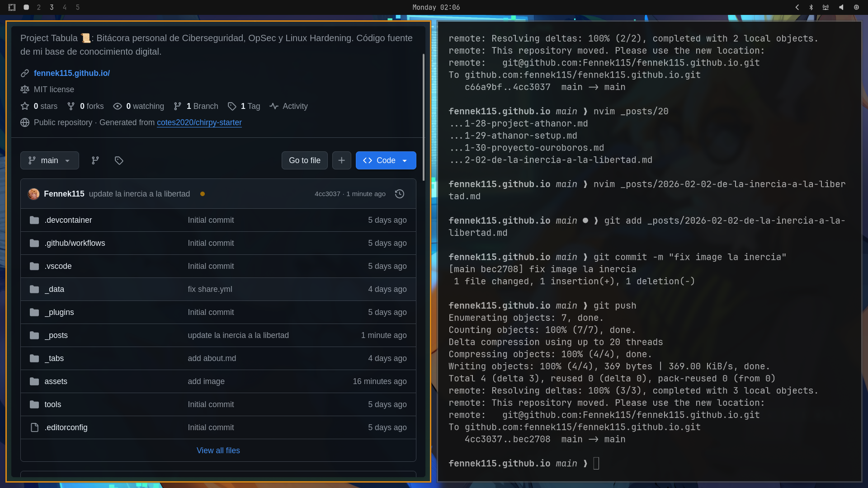Open the Activity pulse link
The width and height of the screenshot is (868, 488).
288,106
